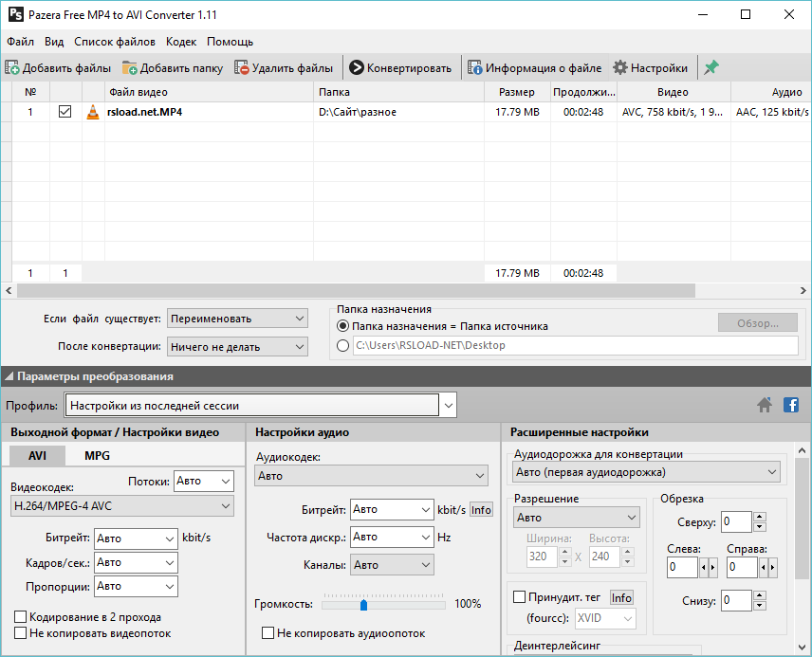The height and width of the screenshot is (657, 812).
Task: Click the Громкость volume slider handle
Action: [363, 604]
